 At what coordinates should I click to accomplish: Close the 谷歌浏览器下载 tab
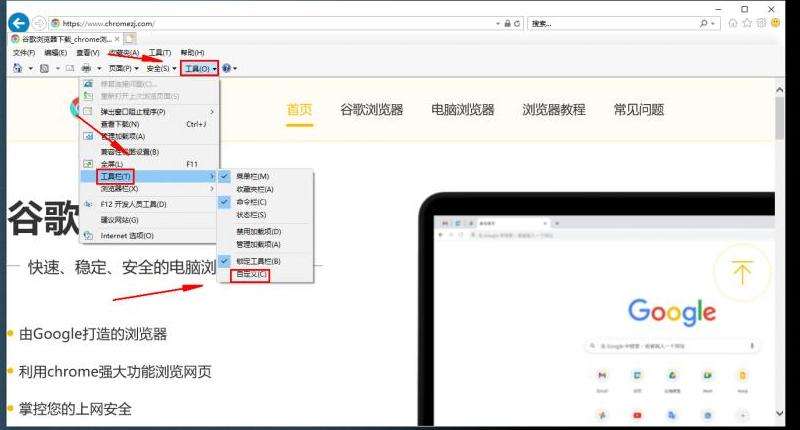[x=117, y=39]
